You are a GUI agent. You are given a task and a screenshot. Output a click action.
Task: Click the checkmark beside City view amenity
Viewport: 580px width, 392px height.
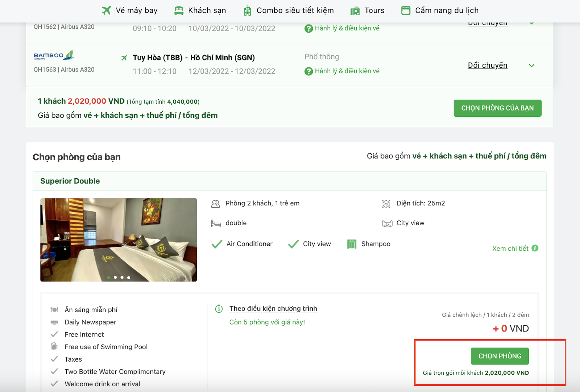click(293, 244)
